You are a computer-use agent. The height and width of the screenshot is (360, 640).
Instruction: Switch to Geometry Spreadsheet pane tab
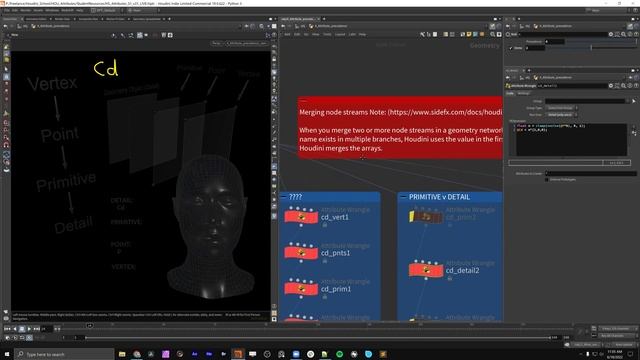click(147, 19)
